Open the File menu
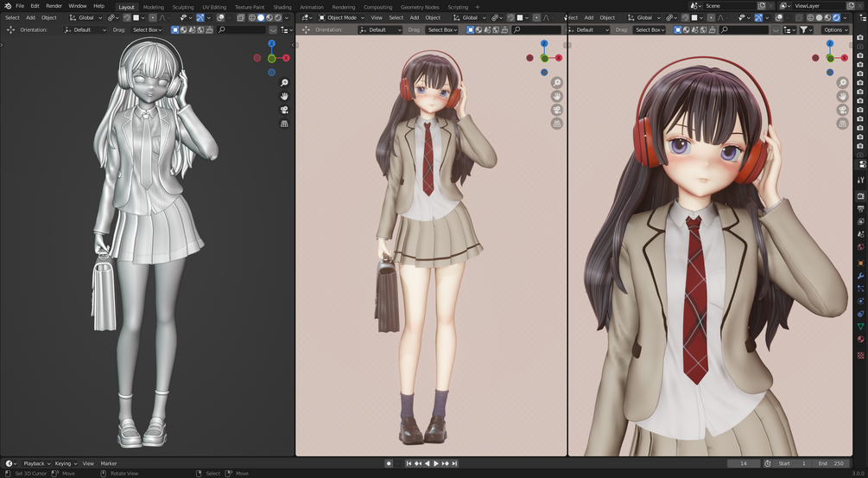The width and height of the screenshot is (868, 478). (x=20, y=6)
